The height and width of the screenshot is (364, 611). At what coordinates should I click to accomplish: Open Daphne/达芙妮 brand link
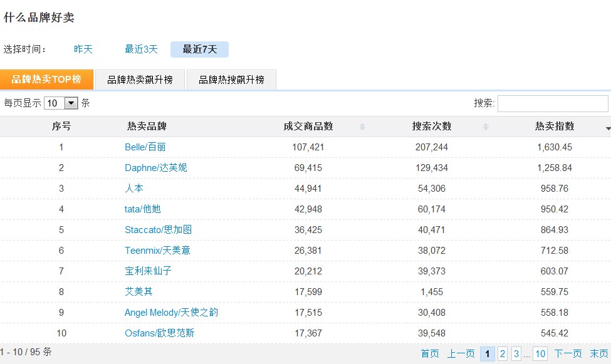point(155,168)
